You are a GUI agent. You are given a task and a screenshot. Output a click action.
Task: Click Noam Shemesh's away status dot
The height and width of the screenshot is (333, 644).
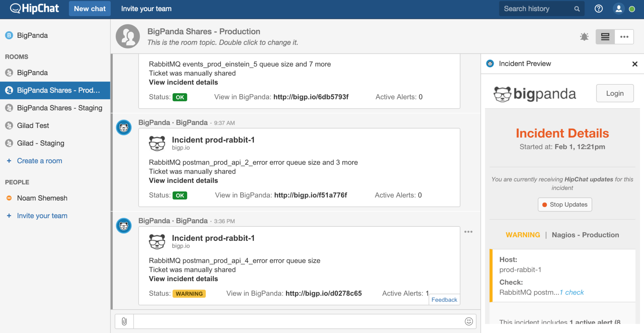9,198
